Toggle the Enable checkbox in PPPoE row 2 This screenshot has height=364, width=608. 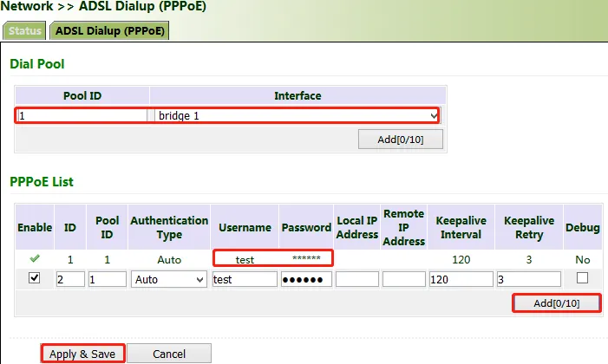point(35,277)
